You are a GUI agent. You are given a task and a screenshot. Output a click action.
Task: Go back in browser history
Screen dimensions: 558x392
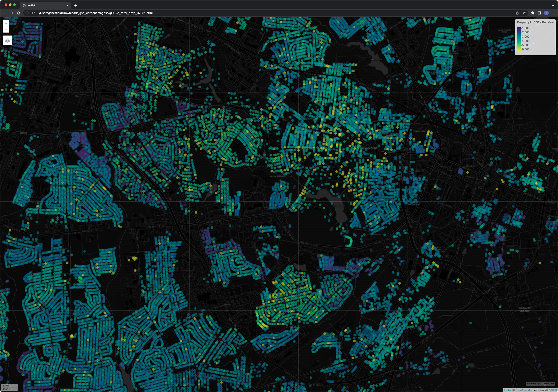[5, 13]
